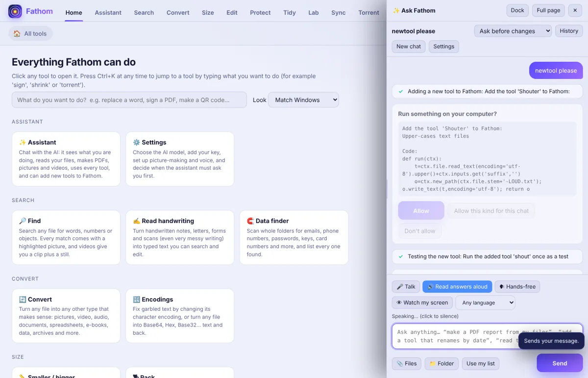This screenshot has width=588, height=378.
Task: Open the Ask before changes dropdown
Action: [513, 31]
